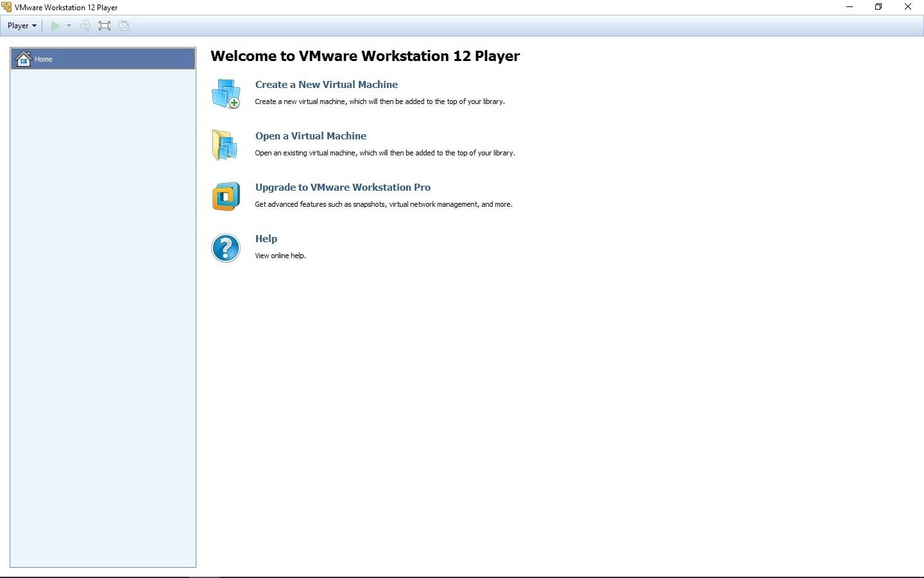
Task: Click the Unity mode toolbar icon
Action: (124, 26)
